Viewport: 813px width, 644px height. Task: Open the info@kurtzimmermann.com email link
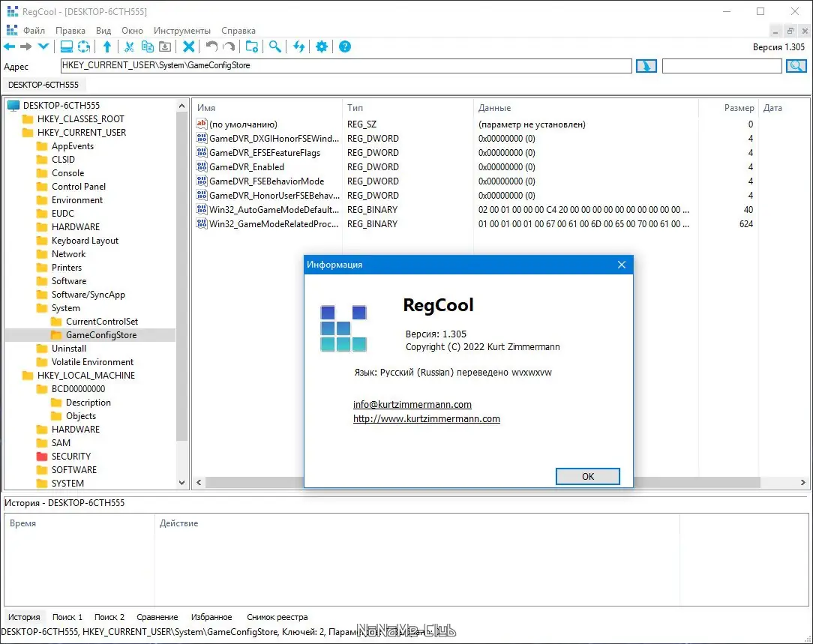tap(412, 404)
